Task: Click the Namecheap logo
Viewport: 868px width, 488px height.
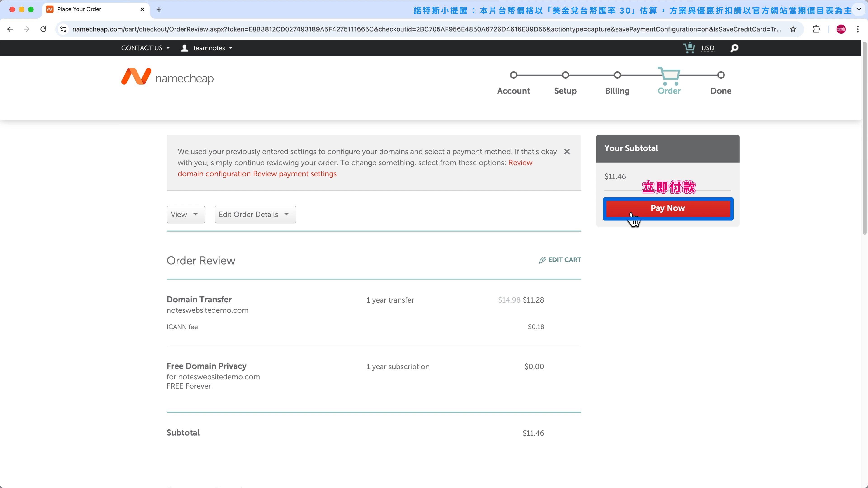Action: (x=167, y=77)
